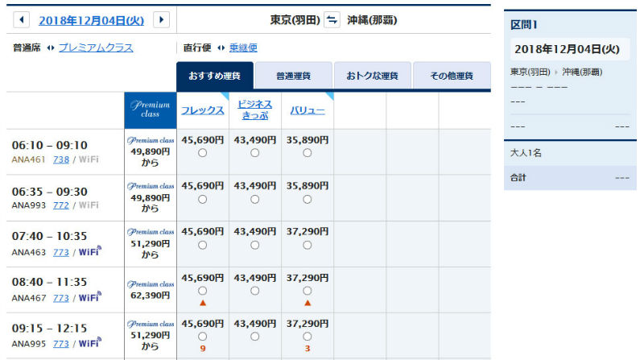
Task: Expand Flex fare triangle on 08:40 flight
Action: tap(202, 304)
